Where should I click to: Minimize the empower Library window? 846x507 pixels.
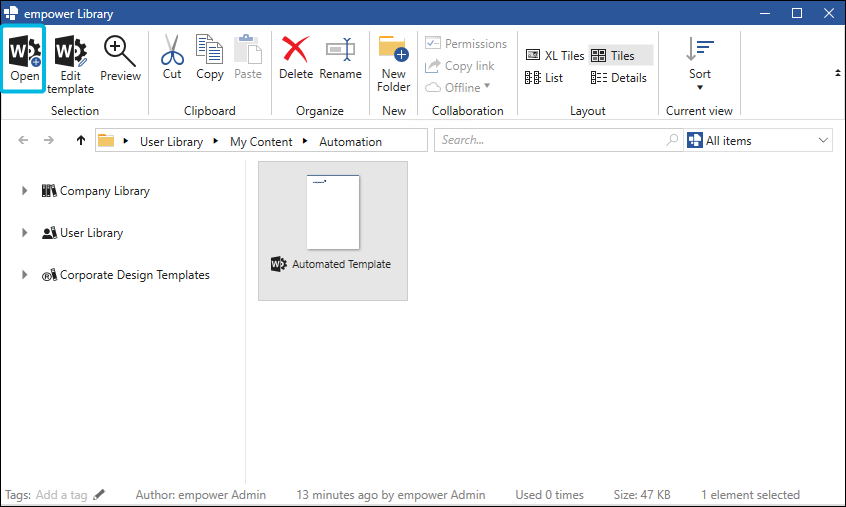pos(765,13)
